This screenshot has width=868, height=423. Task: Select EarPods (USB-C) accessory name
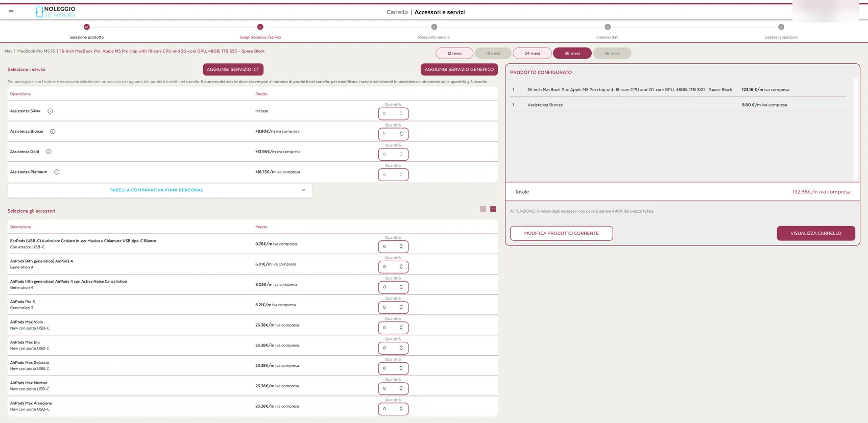click(x=83, y=241)
